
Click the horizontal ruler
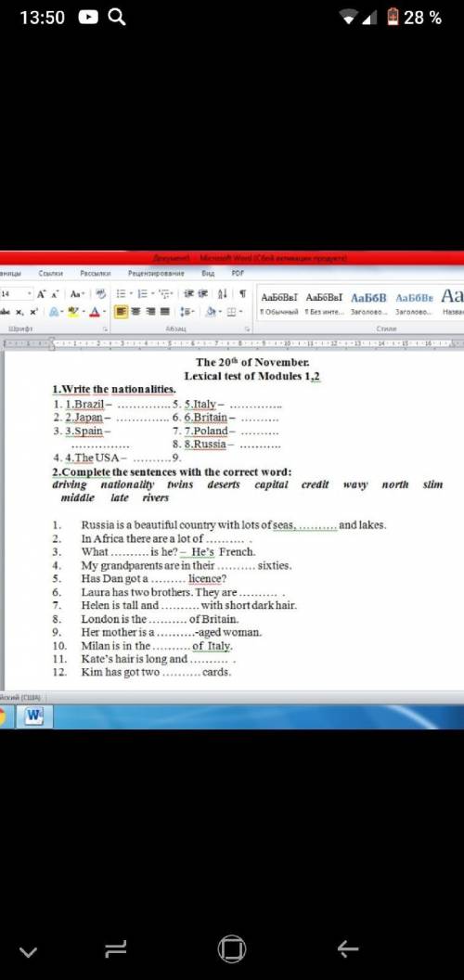(232, 343)
